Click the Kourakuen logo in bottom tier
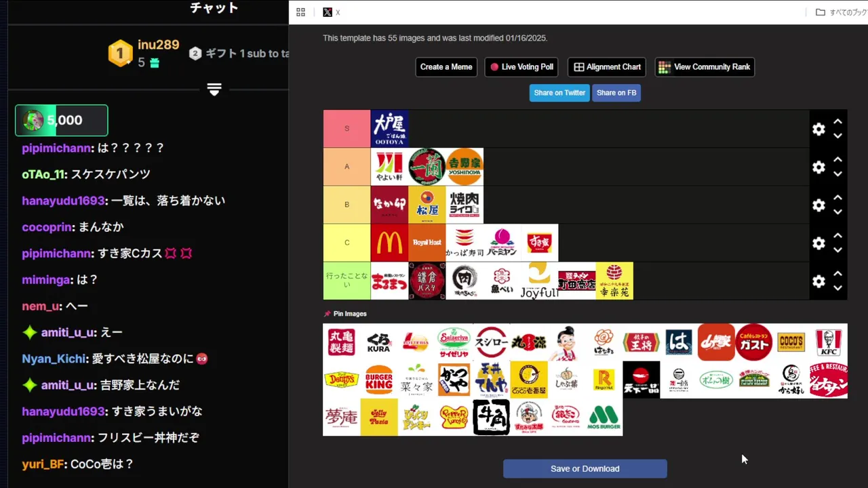868x488 pixels. click(x=614, y=281)
